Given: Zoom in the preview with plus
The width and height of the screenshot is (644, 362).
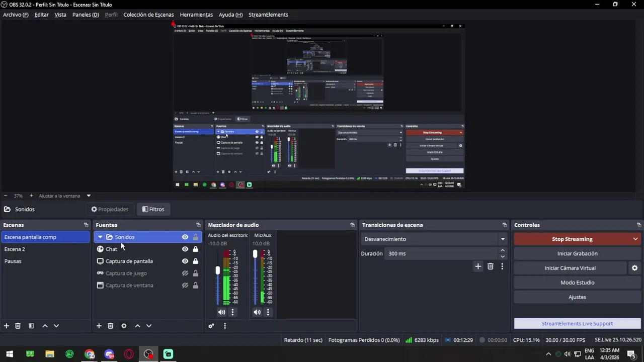Looking at the screenshot, I should 31,196.
